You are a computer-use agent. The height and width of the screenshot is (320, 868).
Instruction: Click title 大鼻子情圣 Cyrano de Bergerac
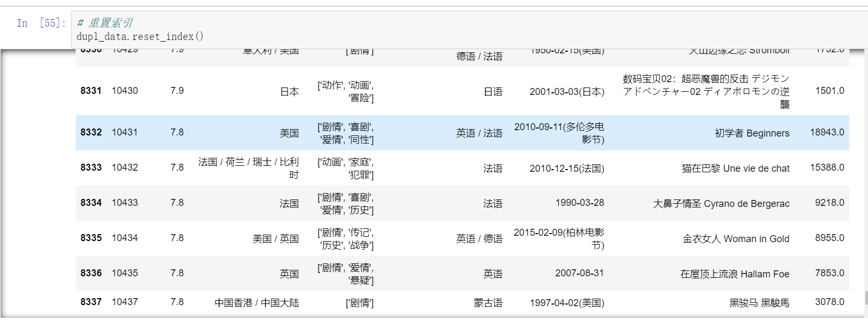721,204
